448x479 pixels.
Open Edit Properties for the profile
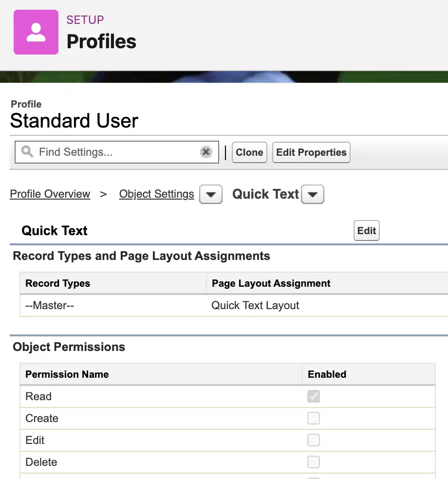tap(311, 152)
